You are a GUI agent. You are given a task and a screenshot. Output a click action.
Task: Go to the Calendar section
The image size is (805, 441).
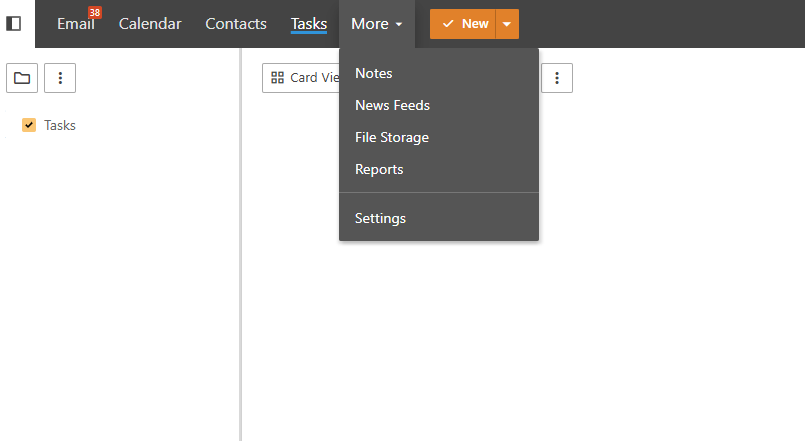point(150,24)
